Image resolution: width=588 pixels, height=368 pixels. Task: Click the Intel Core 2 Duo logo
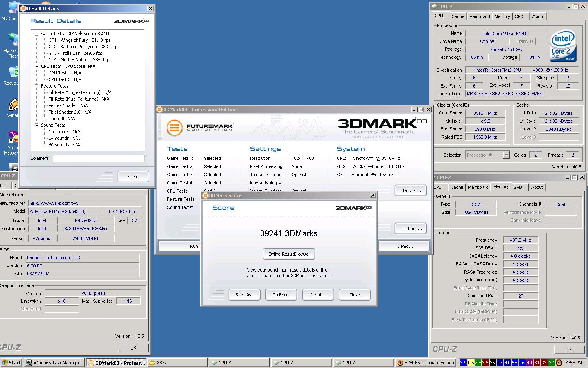coord(563,46)
